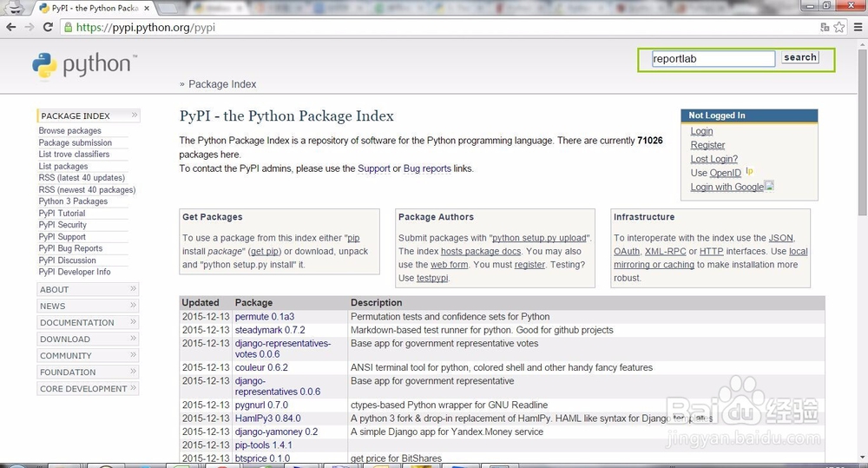Expand the ABOUT menu section
This screenshot has height=468, width=868.
tap(88, 289)
